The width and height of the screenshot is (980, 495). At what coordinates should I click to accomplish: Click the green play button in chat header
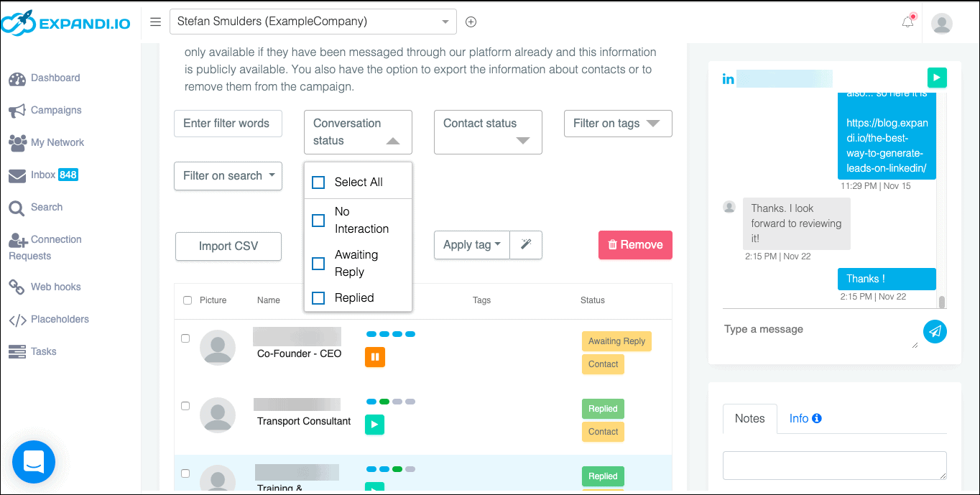pos(937,78)
